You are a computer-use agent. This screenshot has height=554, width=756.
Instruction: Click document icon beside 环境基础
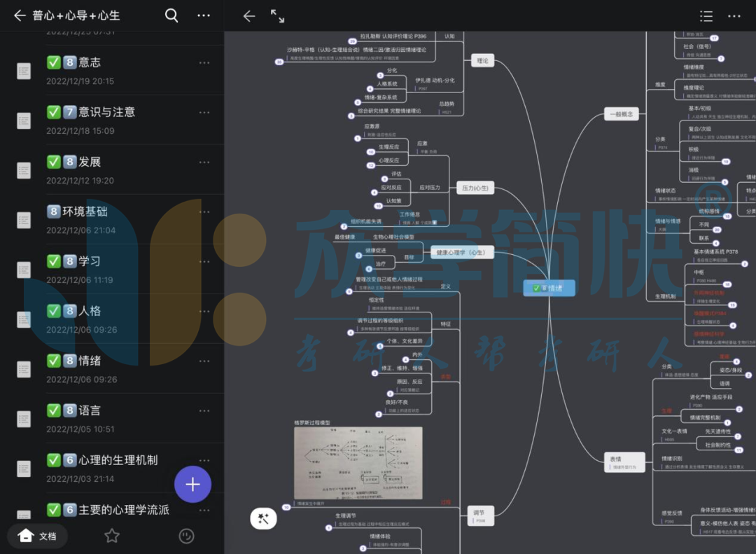[x=24, y=220]
